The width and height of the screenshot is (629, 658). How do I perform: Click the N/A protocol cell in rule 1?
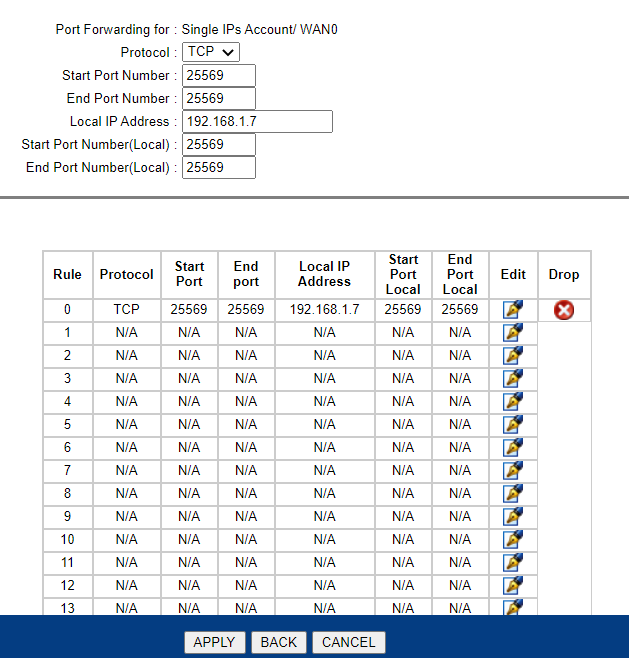pyautogui.click(x=126, y=333)
